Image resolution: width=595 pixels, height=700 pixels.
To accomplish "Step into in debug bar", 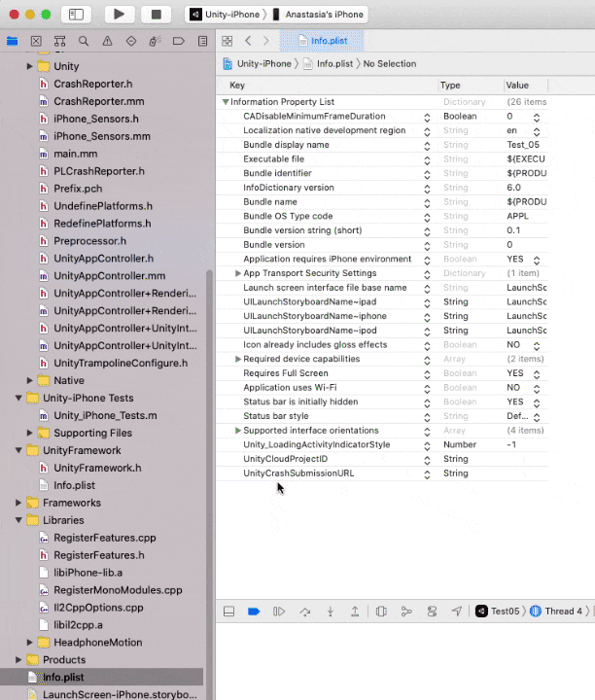I will (x=331, y=612).
